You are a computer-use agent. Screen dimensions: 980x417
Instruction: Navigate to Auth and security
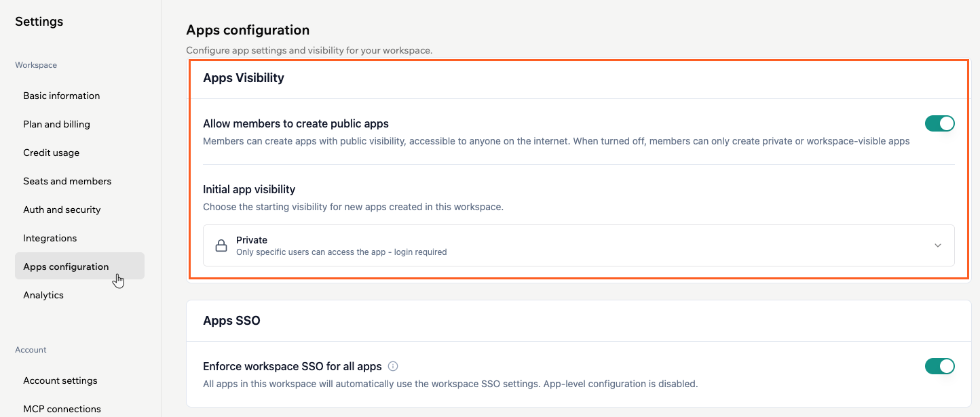pyautogui.click(x=62, y=210)
